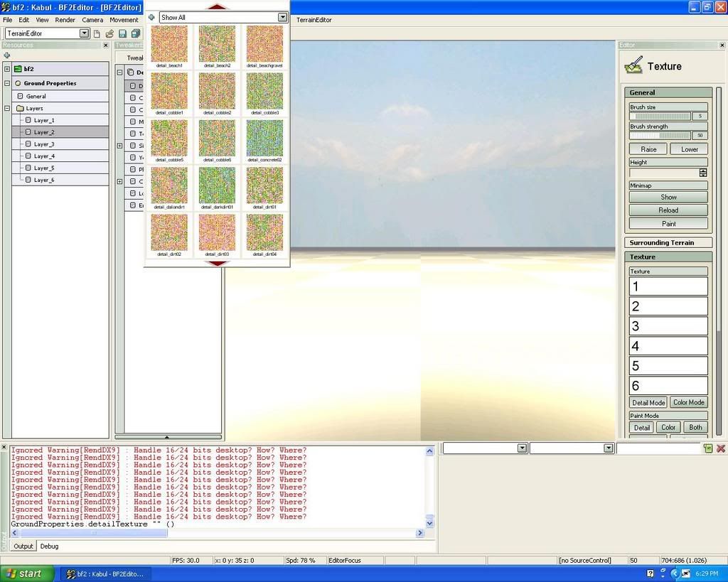
Task: Click the Brush strength slider
Action: (660, 135)
